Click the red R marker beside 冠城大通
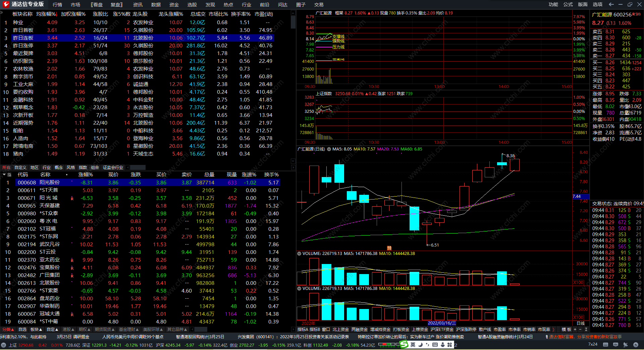644x350 pixels. pos(72,314)
